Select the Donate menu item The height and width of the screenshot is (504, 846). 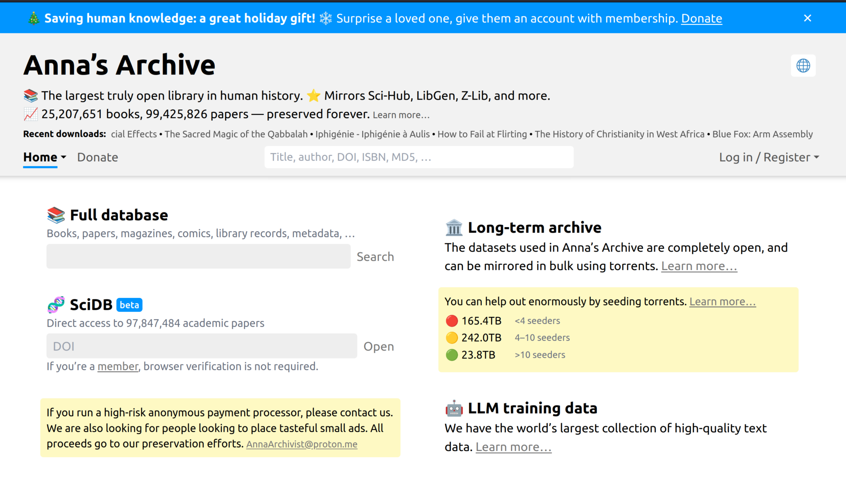click(97, 157)
